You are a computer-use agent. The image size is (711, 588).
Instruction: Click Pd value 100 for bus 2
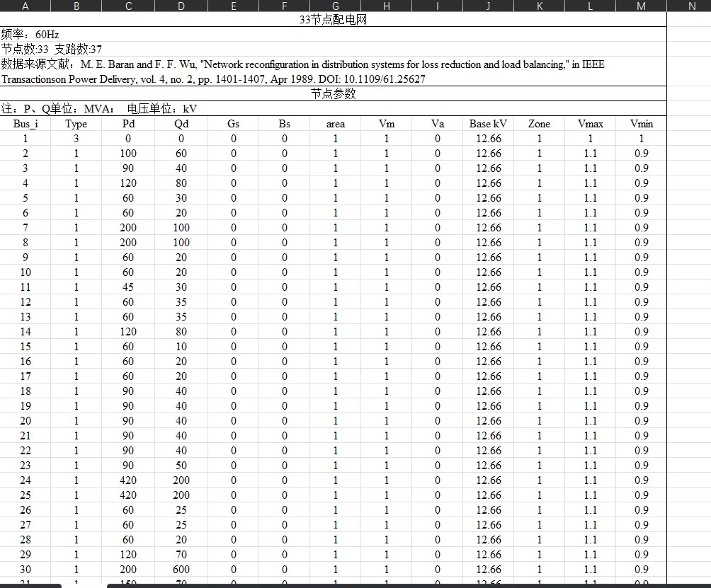(128, 154)
